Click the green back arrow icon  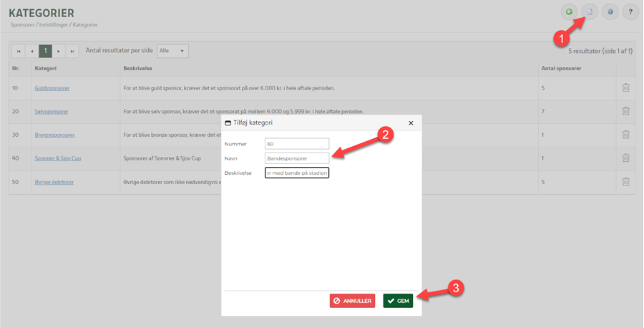[x=569, y=11]
